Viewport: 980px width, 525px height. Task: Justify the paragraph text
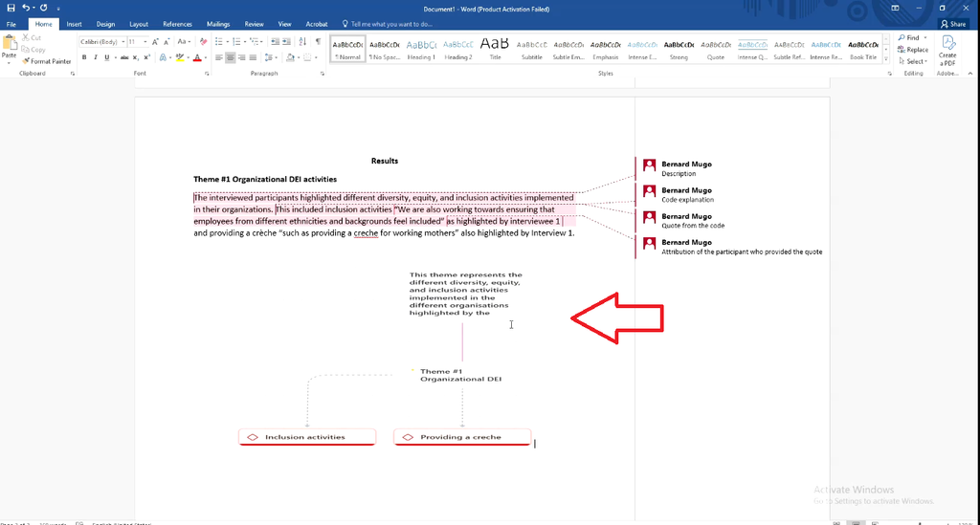pos(253,57)
